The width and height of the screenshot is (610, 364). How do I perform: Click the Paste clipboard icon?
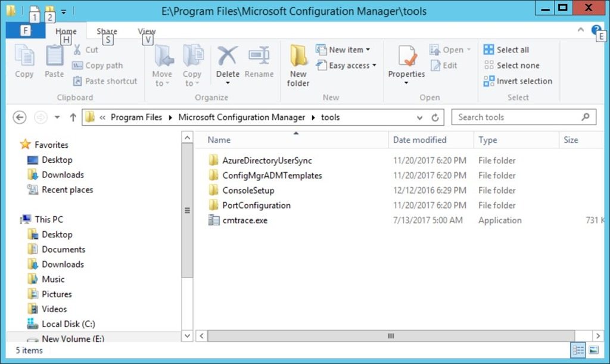point(54,55)
